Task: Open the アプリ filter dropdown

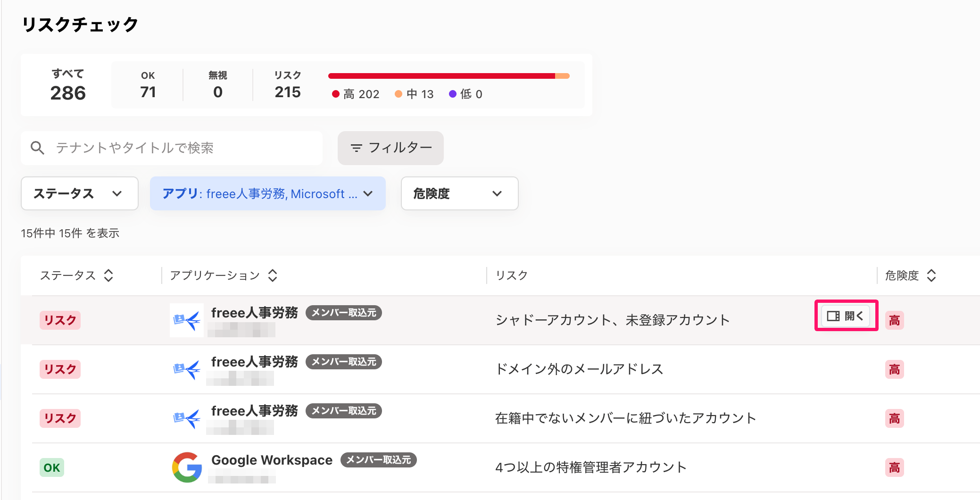Action: [268, 193]
